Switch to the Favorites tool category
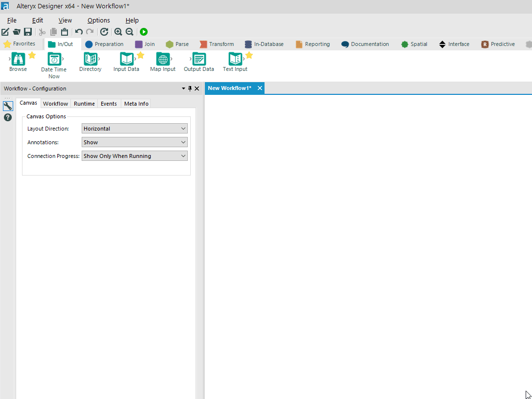The image size is (532, 399). [x=20, y=44]
